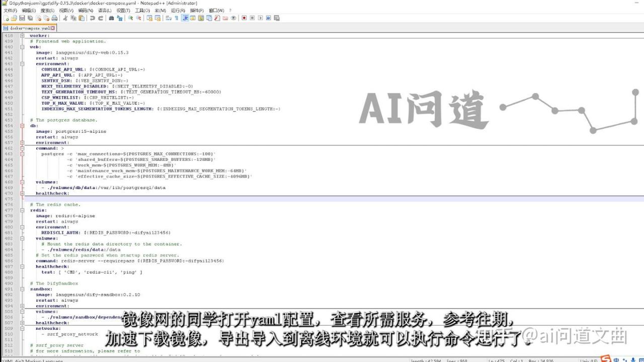Click the Stop Recording macro icon
The height and width of the screenshot is (362, 644).
pyautogui.click(x=253, y=18)
